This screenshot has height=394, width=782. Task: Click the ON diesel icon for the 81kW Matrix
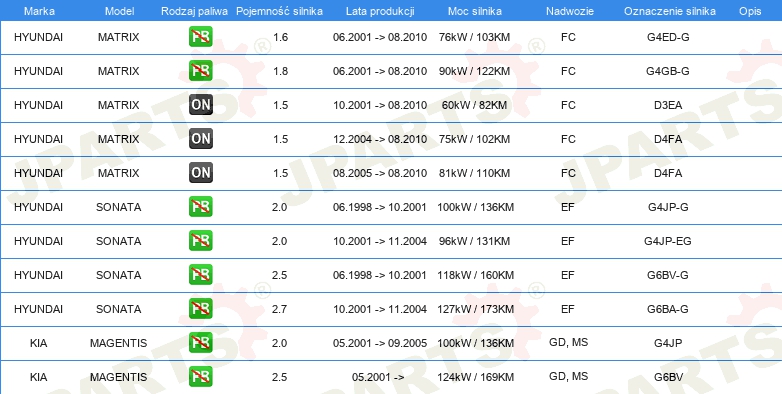pyautogui.click(x=200, y=173)
